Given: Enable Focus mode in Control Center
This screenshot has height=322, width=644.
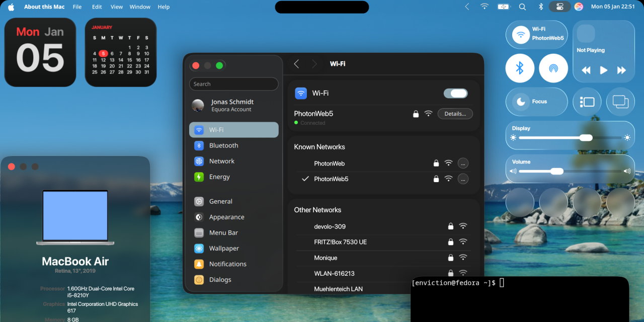Looking at the screenshot, I should coord(536,102).
